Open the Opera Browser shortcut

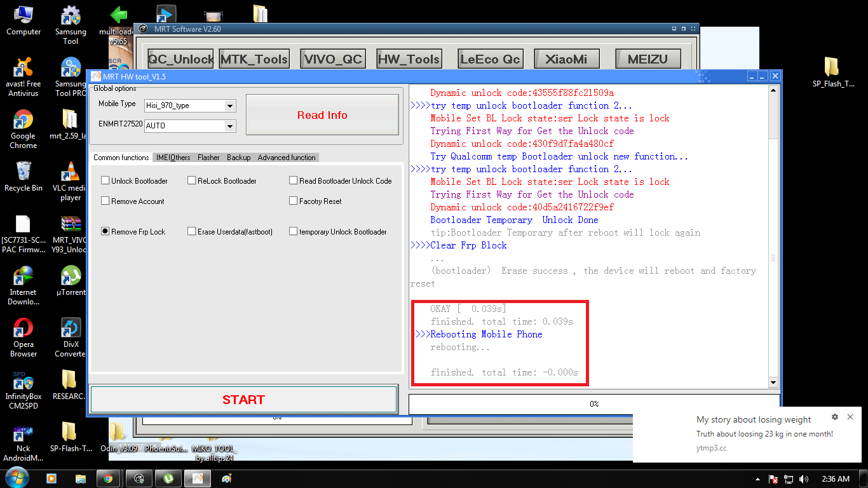click(x=24, y=337)
